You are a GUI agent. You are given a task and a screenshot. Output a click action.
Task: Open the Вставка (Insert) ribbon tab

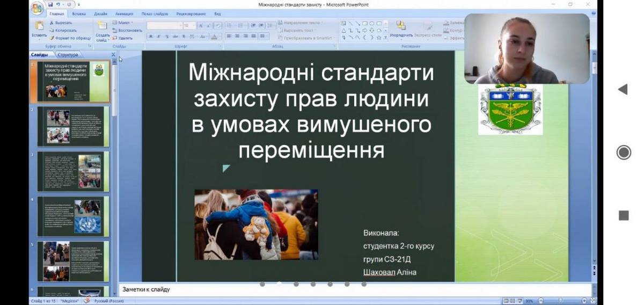[x=78, y=14]
